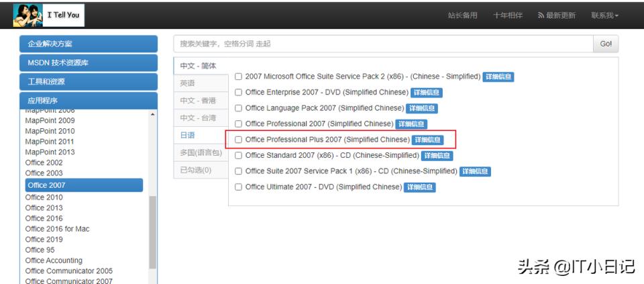Show 详细信息 for Office Suite Service Pack 2
The width and height of the screenshot is (644, 284).
pyautogui.click(x=498, y=77)
